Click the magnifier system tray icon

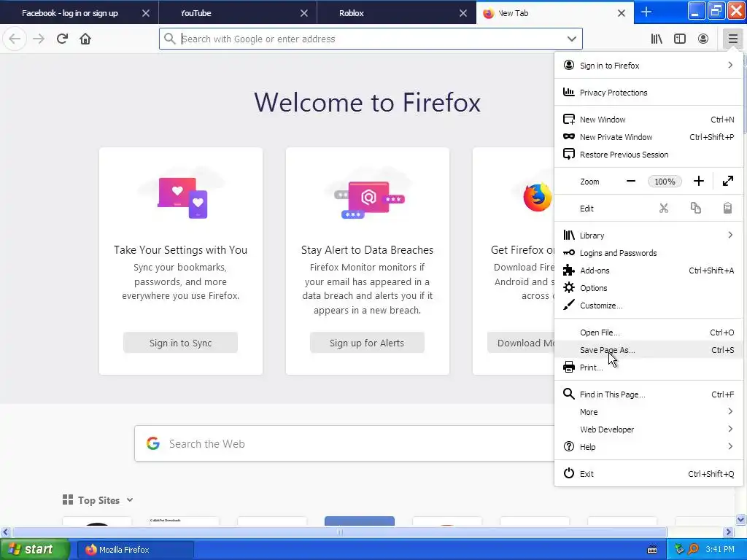693,550
